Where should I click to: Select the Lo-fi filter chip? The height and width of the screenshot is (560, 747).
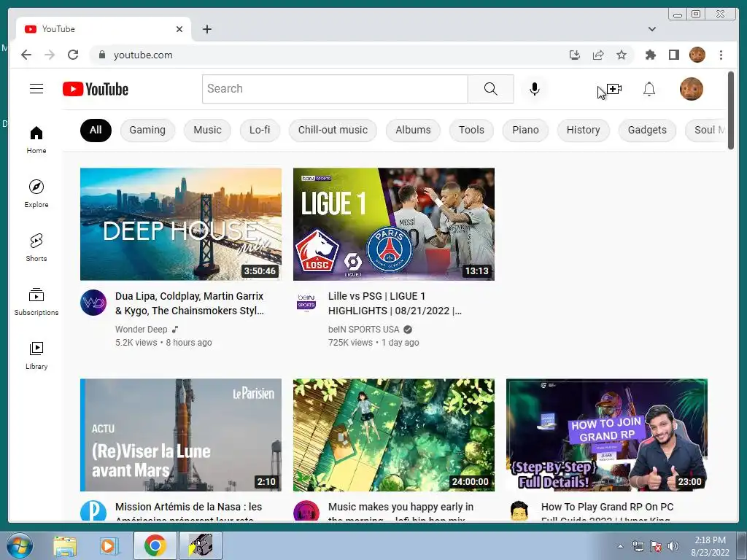pyautogui.click(x=260, y=130)
